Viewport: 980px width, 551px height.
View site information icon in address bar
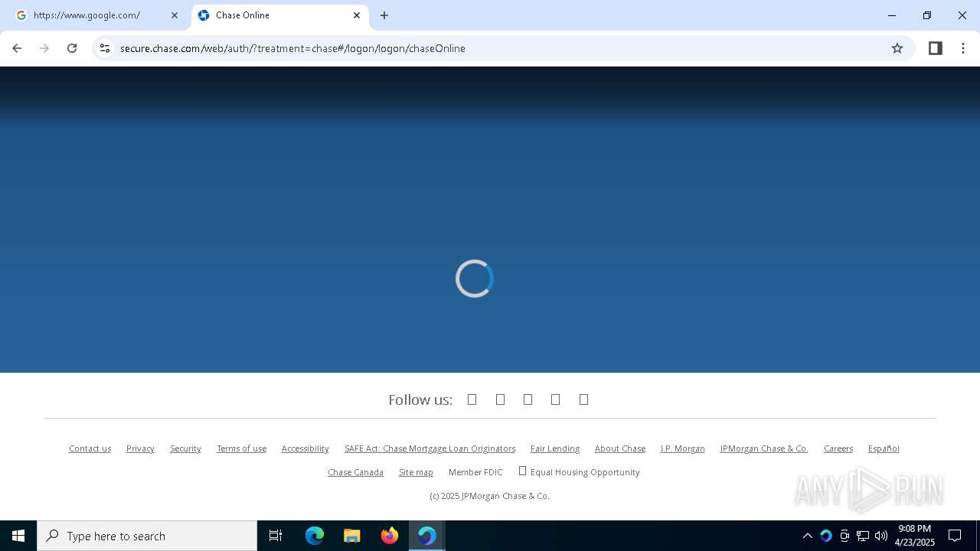pyautogui.click(x=105, y=48)
